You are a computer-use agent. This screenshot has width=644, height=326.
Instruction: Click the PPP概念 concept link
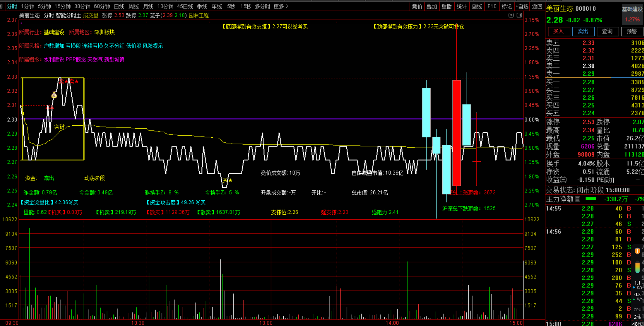point(76,59)
